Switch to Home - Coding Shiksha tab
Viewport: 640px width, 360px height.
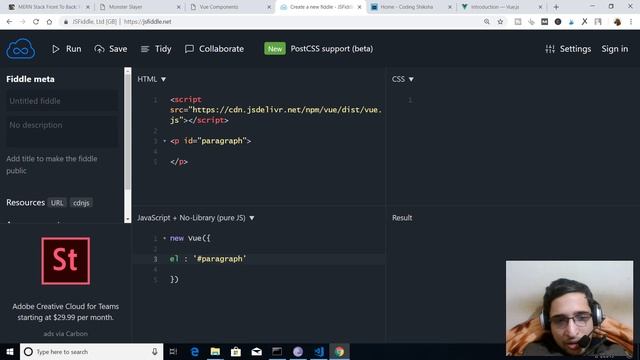[x=407, y=7]
